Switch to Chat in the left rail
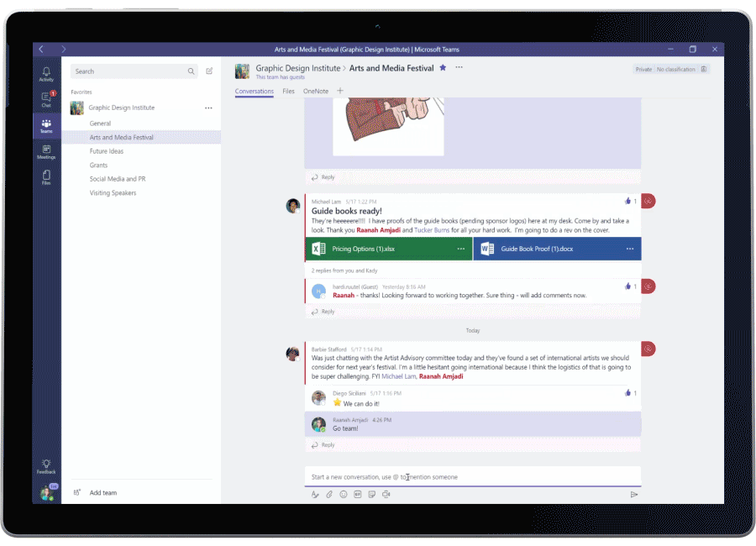 [46, 98]
